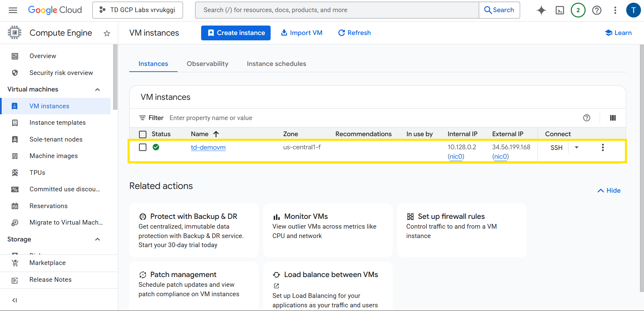Open the notifications badge showing 2
The height and width of the screenshot is (311, 644).
[578, 10]
